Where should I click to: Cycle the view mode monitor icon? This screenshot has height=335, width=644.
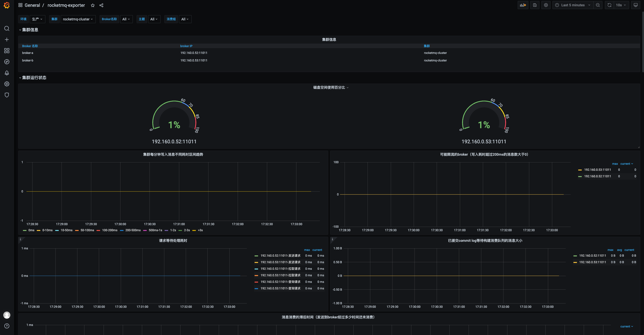pyautogui.click(x=636, y=5)
